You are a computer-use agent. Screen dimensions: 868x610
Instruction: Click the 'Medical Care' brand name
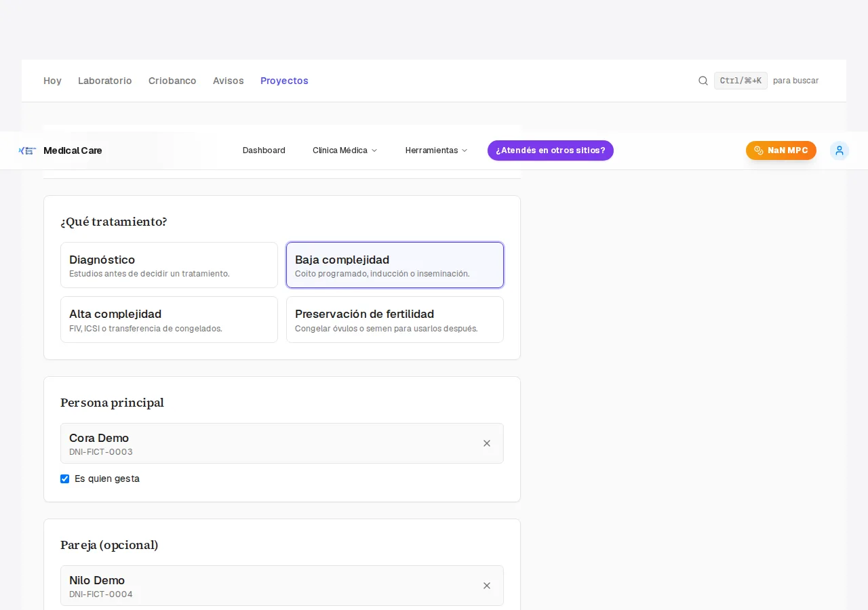tap(73, 150)
